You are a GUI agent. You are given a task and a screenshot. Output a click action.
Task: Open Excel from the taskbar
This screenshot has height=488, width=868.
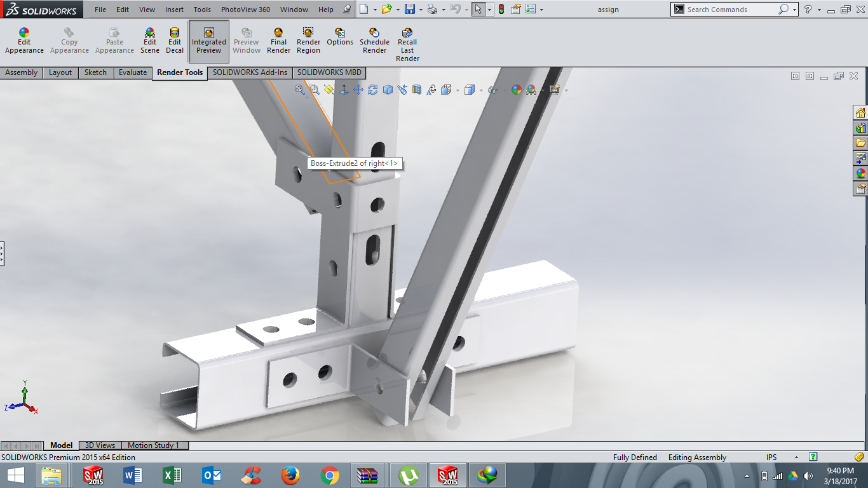[172, 475]
